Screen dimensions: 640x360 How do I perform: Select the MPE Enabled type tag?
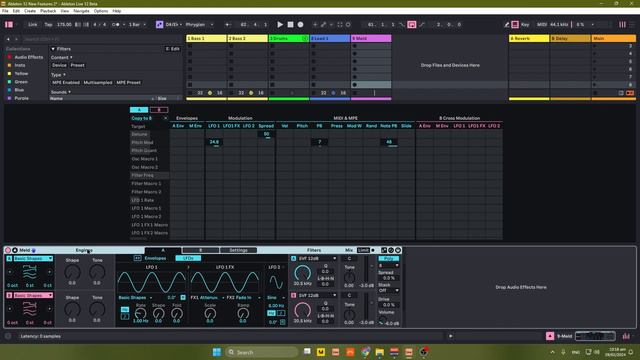tap(66, 82)
